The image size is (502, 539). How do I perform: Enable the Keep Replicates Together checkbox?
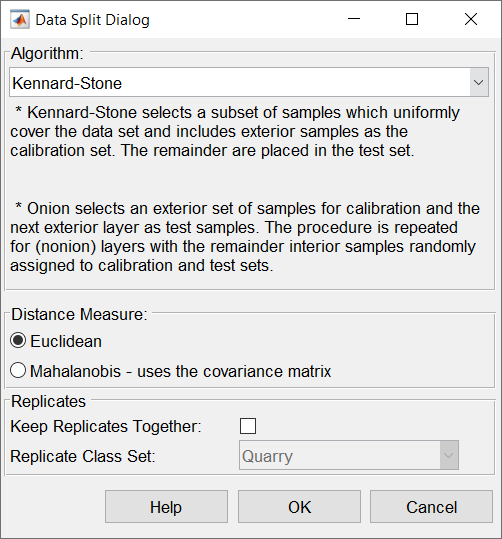(x=248, y=426)
